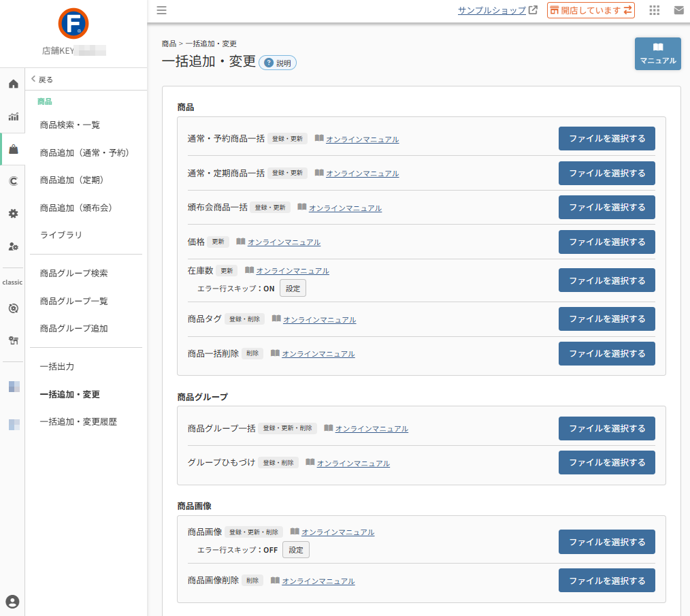
Task: Open the 在庫数 error-skip 設定 button
Action: tap(293, 289)
